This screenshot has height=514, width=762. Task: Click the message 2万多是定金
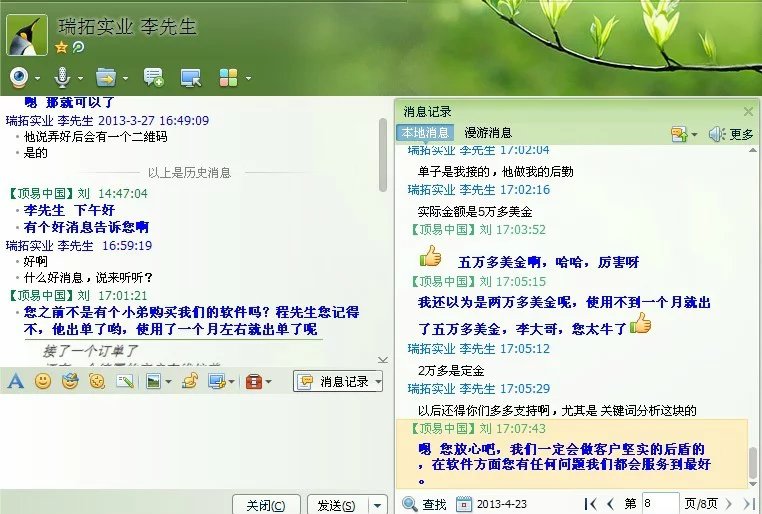point(451,371)
